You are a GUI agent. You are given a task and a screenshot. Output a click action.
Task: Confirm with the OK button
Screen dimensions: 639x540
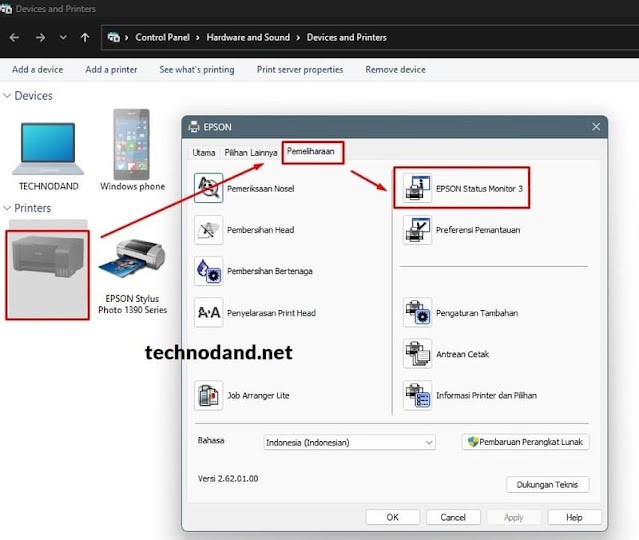coord(392,517)
